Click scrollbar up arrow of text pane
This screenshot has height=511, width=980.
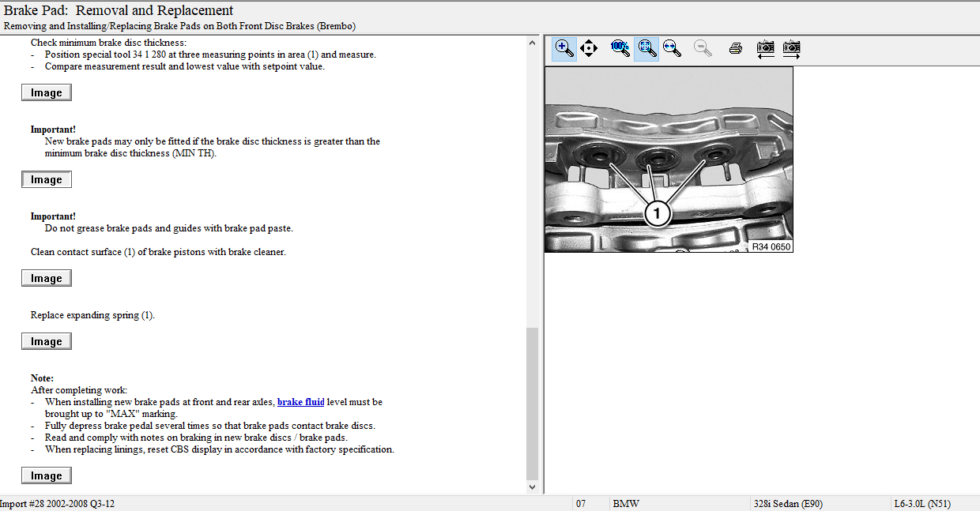532,43
